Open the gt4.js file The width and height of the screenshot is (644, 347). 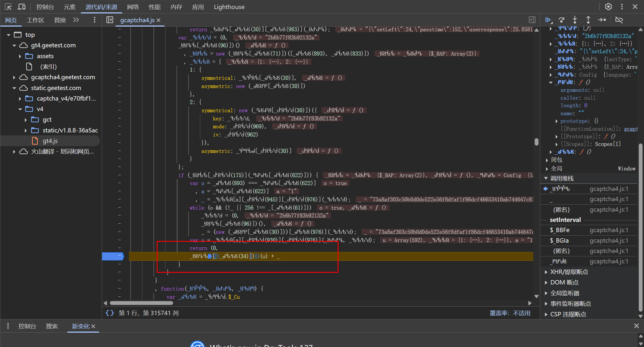pos(50,141)
